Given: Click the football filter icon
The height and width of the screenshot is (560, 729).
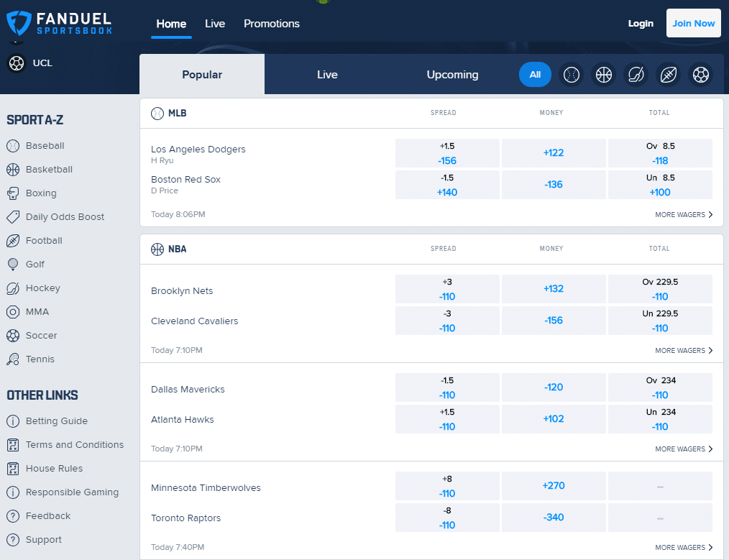Looking at the screenshot, I should (669, 75).
